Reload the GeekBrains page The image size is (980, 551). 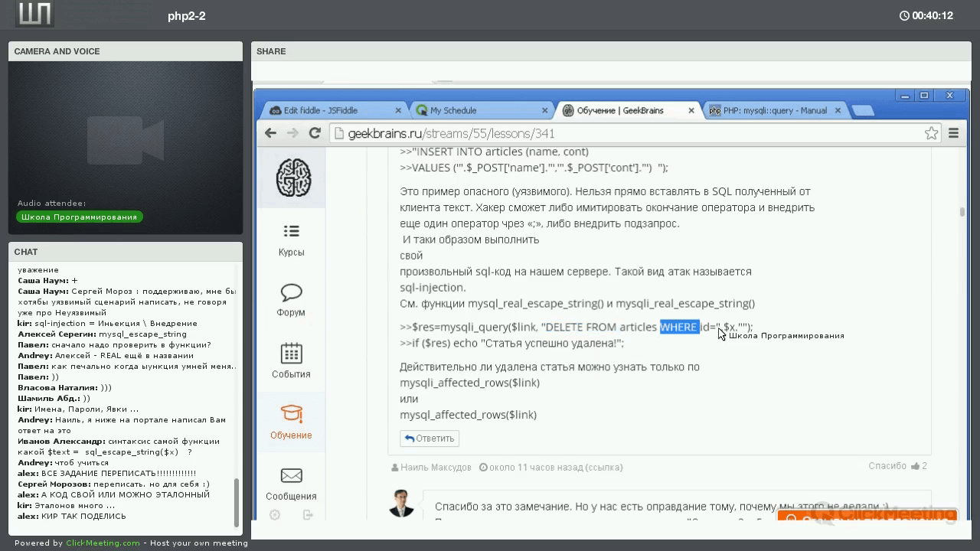tap(315, 133)
